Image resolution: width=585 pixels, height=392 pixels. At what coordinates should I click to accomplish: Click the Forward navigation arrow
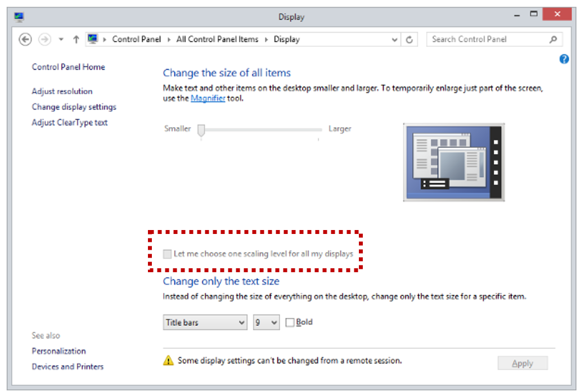click(x=44, y=39)
